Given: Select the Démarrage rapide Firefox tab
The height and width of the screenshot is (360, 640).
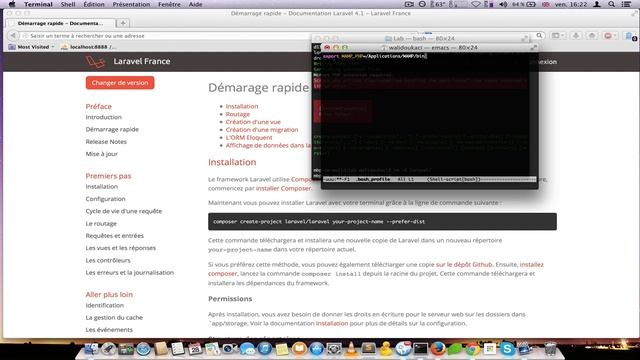Looking at the screenshot, I should click(60, 23).
